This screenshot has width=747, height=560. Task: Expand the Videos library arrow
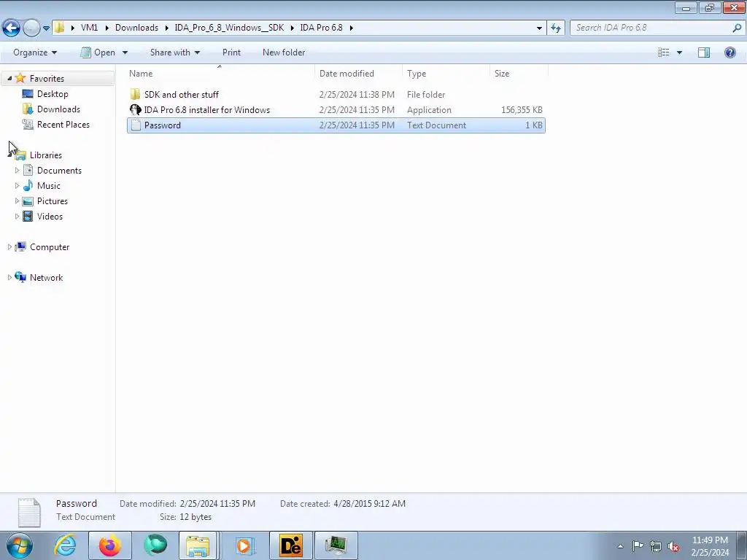[x=18, y=216]
